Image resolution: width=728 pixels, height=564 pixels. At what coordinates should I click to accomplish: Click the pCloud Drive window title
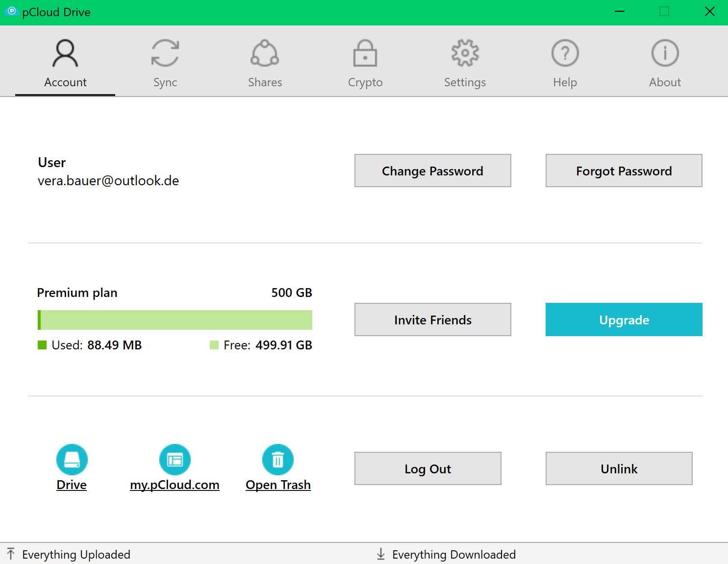point(56,12)
